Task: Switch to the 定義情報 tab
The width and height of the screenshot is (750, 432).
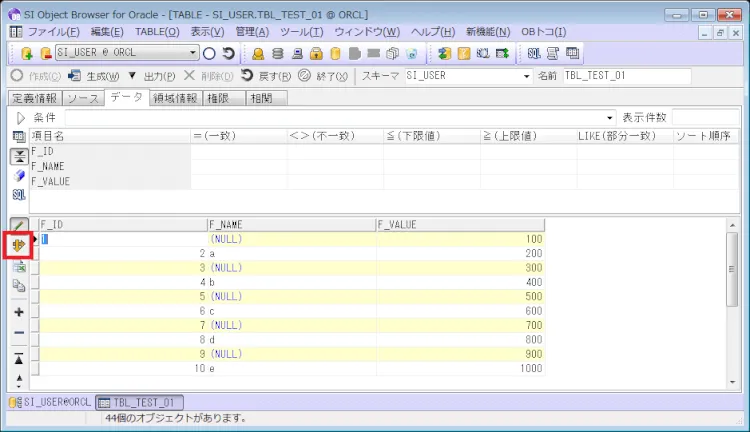Action: point(34,98)
